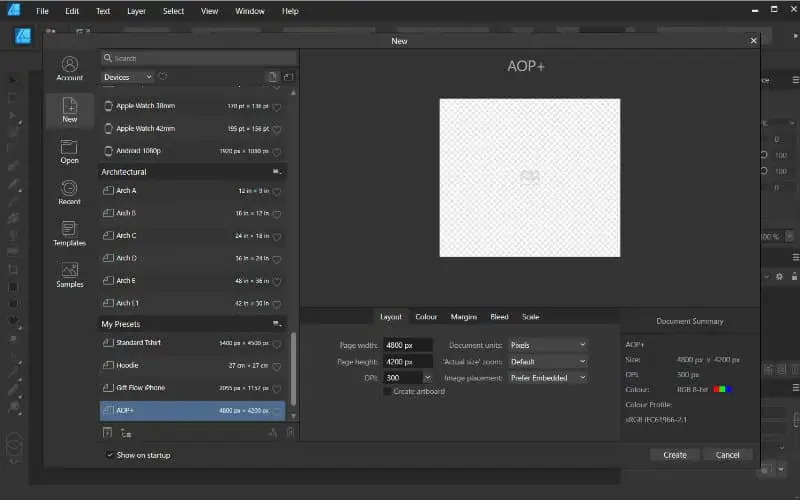The height and width of the screenshot is (500, 800).
Task: Click the add preset icon below list
Action: 108,432
